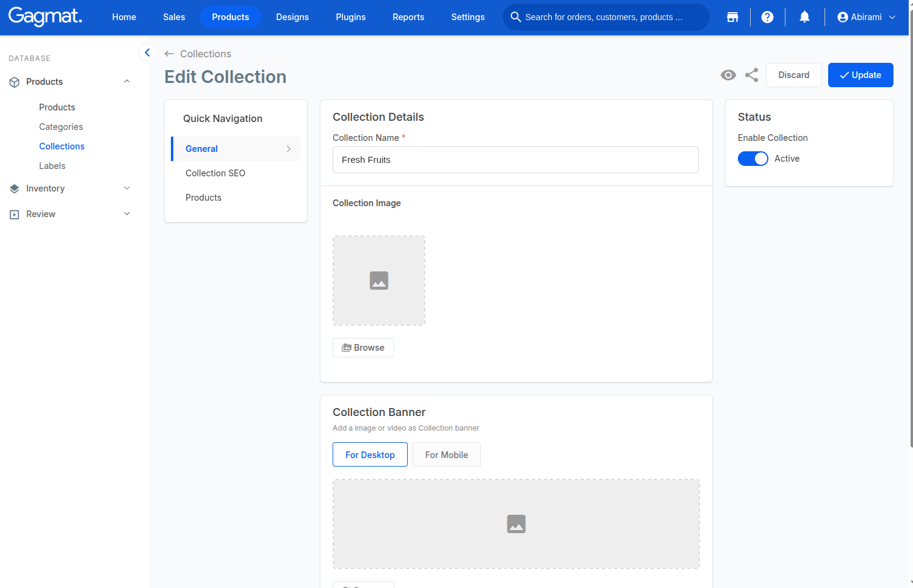Open the Abirami account dropdown arrow

pos(892,17)
